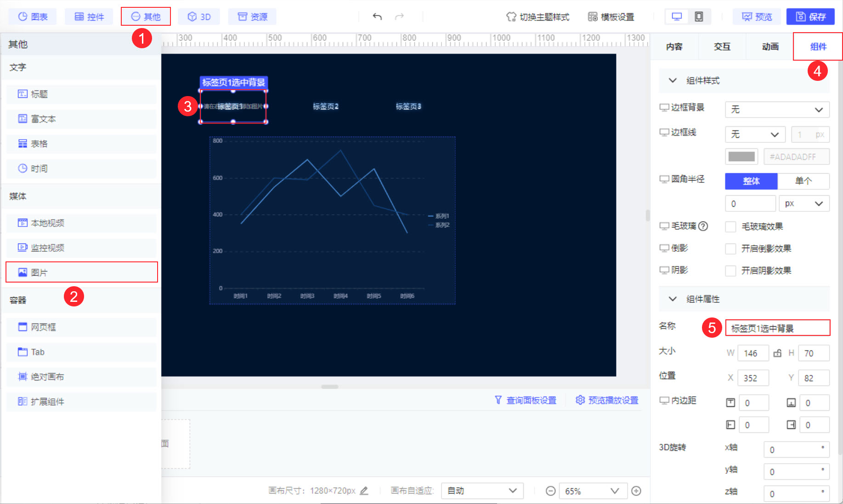
Task: Open 查询面板设置 query panel settings
Action: coord(526,400)
